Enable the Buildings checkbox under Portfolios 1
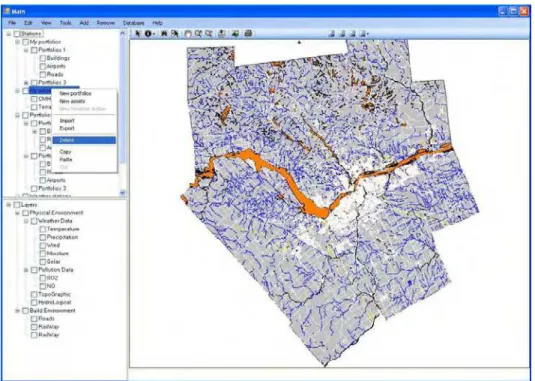This screenshot has height=381, width=535. pyautogui.click(x=43, y=58)
